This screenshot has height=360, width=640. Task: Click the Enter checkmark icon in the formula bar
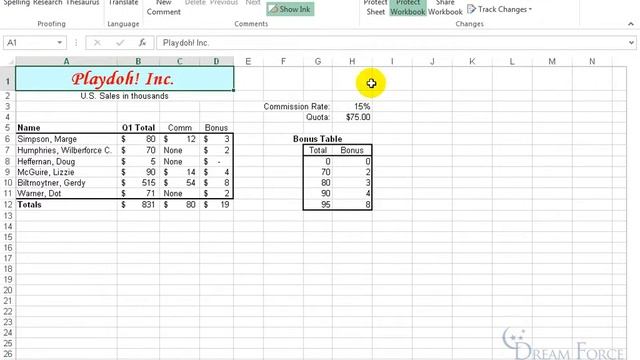(x=120, y=42)
